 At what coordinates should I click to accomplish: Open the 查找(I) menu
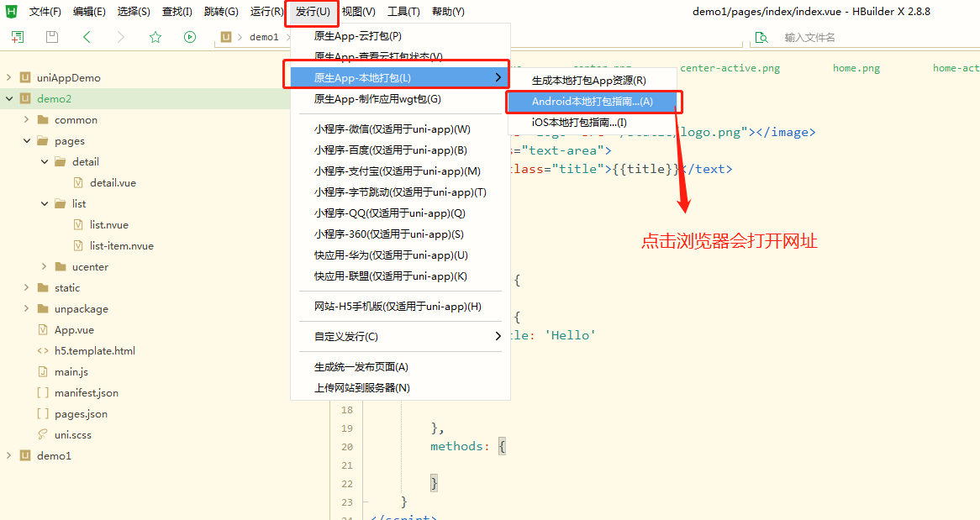pos(177,11)
